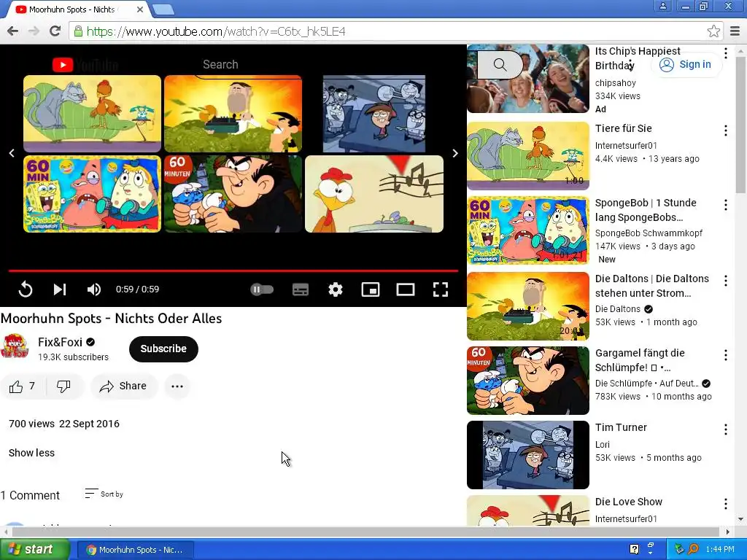Click the browser forward arrow

34,31
